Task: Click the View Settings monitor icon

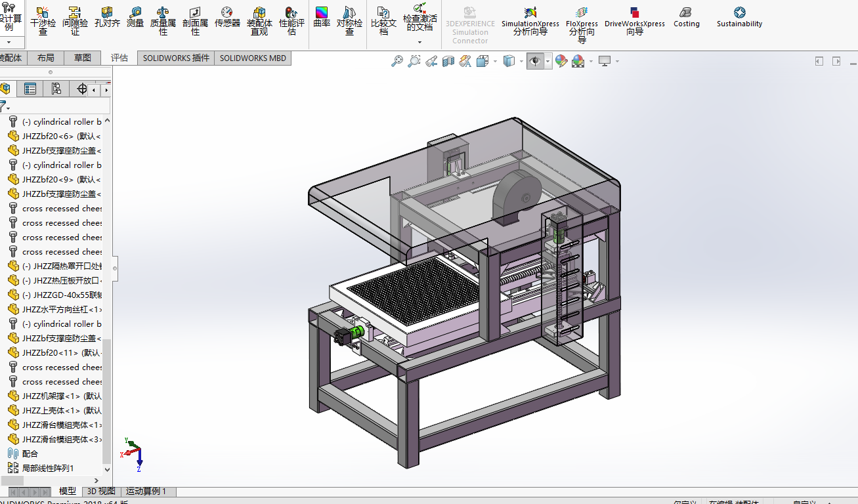Action: (x=605, y=61)
